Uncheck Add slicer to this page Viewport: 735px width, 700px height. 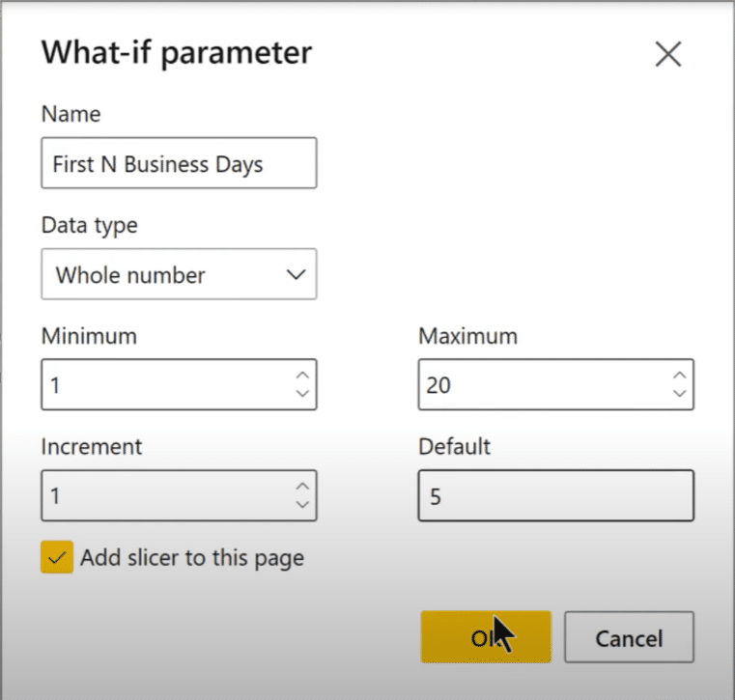(x=57, y=557)
